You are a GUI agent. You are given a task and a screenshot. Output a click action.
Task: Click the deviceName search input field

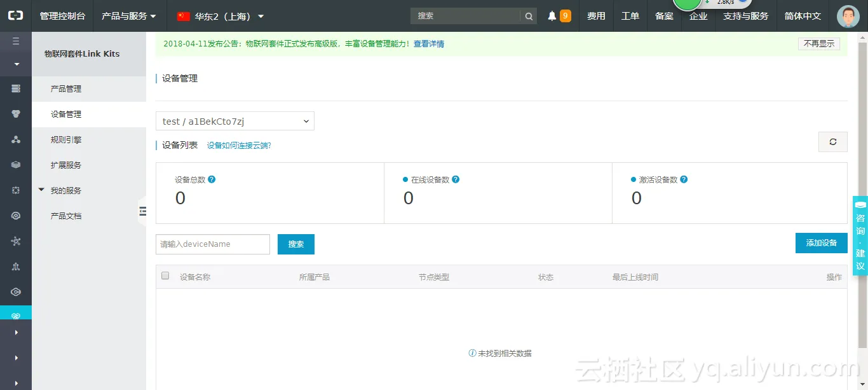(x=213, y=244)
